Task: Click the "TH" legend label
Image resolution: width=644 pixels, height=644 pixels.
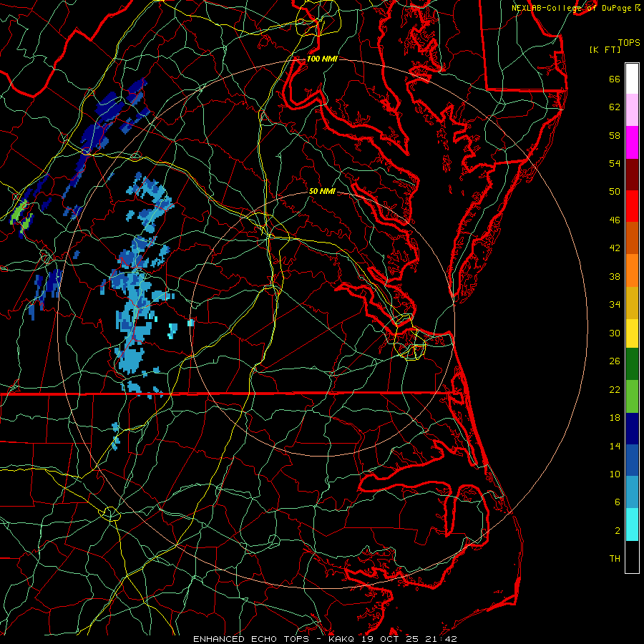Action: 615,559
